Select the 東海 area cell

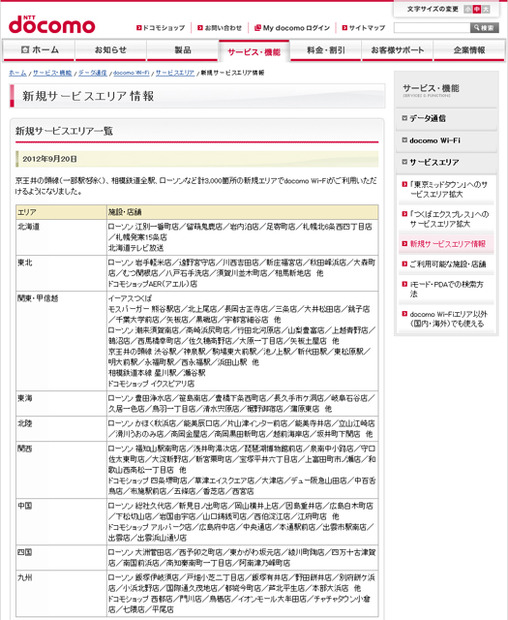pyautogui.click(x=61, y=404)
